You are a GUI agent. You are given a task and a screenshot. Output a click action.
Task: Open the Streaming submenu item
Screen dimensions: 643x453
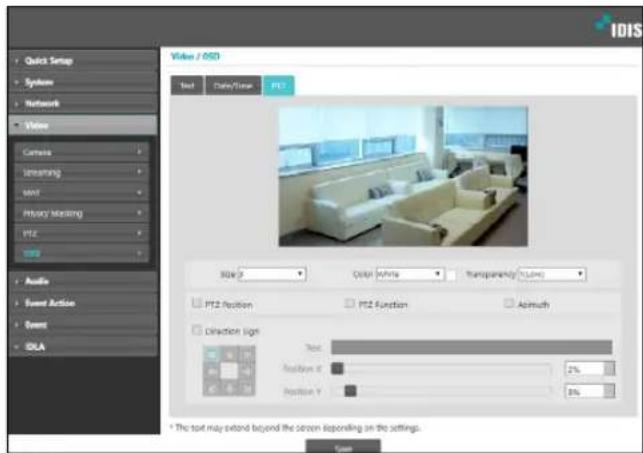[82, 173]
